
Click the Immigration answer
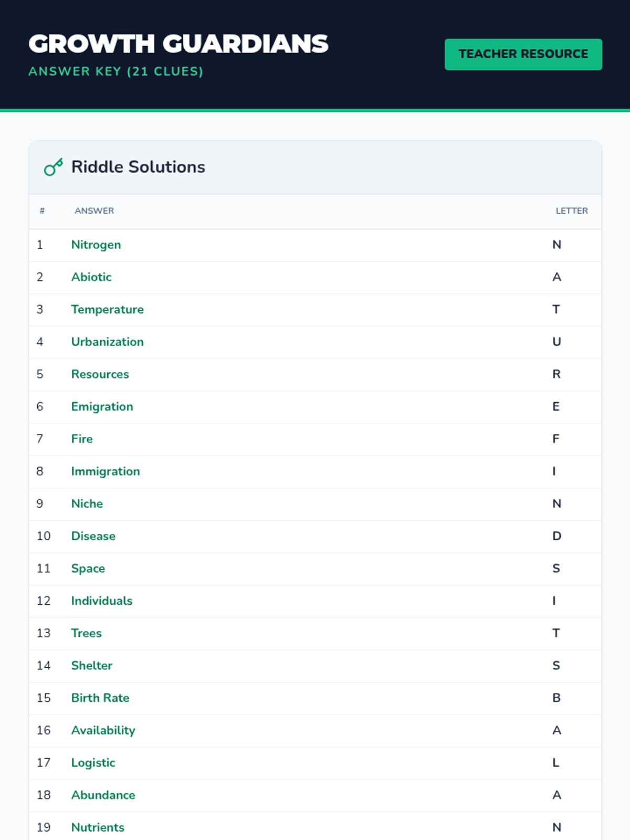pyautogui.click(x=106, y=471)
